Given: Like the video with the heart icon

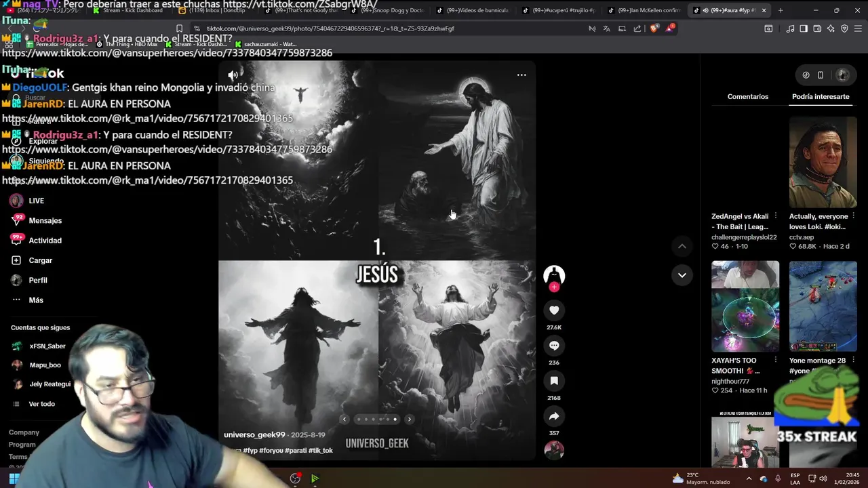Looking at the screenshot, I should [x=554, y=310].
